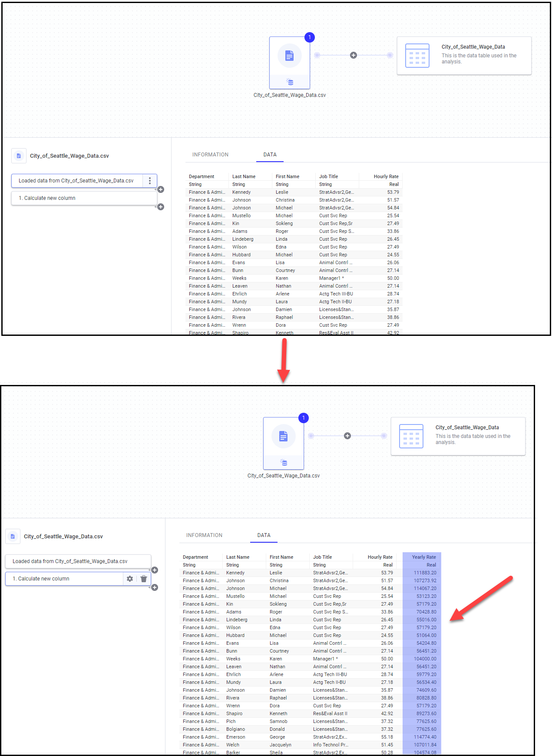Select the Yearly Rate column header
The height and width of the screenshot is (756, 552).
coord(423,557)
